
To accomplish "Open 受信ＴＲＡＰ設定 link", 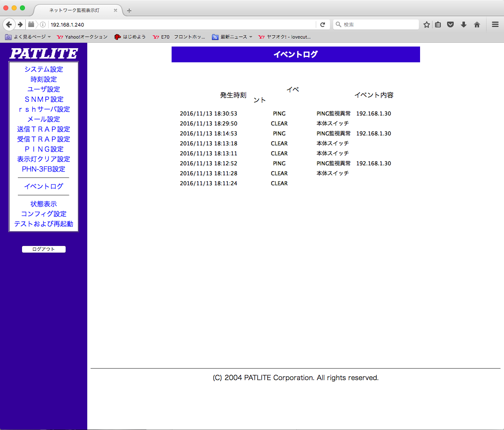I will coord(44,139).
